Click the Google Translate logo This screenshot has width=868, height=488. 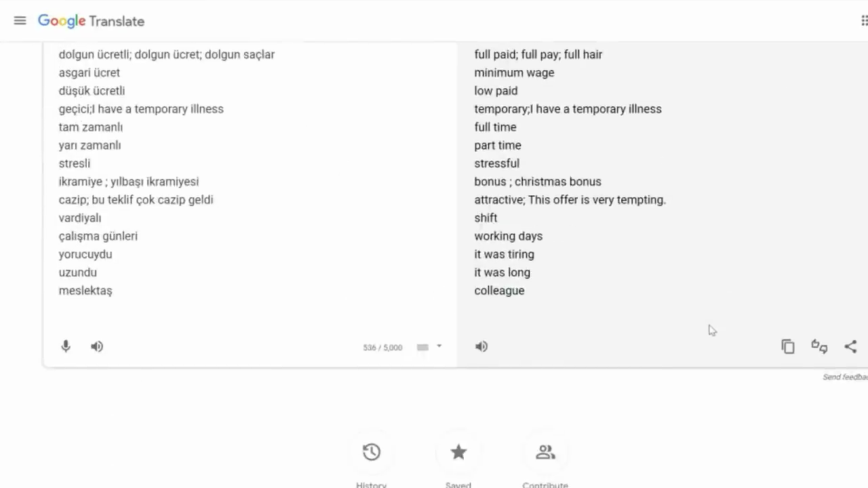(x=91, y=21)
